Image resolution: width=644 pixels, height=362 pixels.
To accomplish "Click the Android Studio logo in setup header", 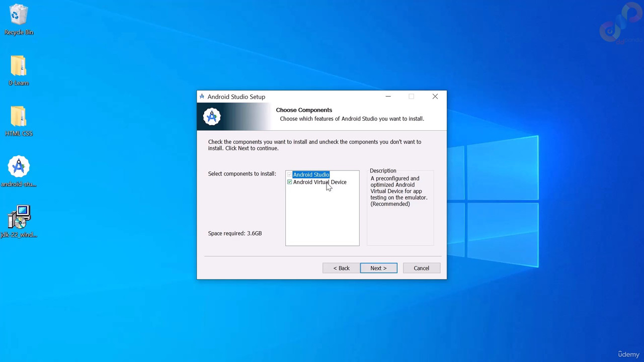I will [x=212, y=117].
